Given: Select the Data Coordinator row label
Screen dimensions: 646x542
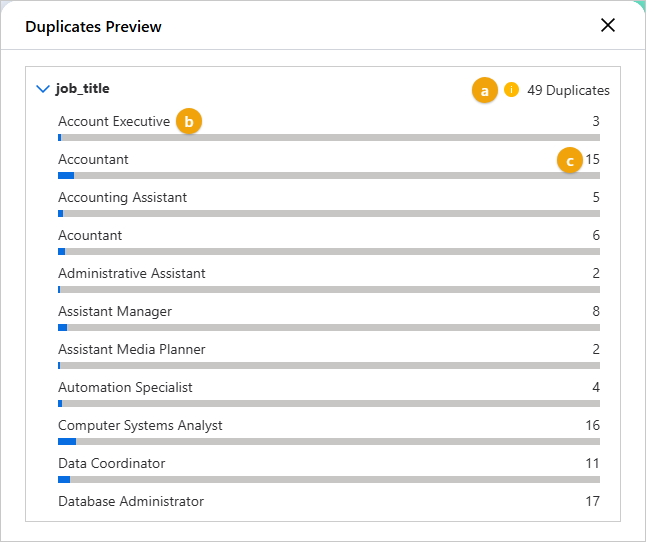Looking at the screenshot, I should click(112, 464).
